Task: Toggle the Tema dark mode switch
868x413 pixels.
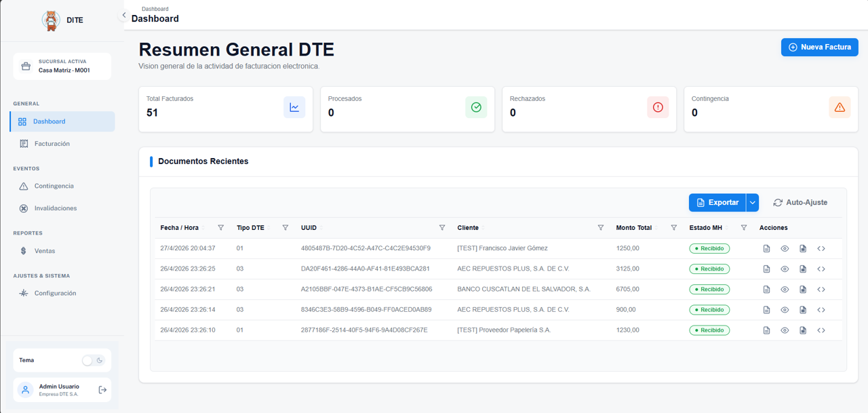Action: pyautogui.click(x=92, y=360)
